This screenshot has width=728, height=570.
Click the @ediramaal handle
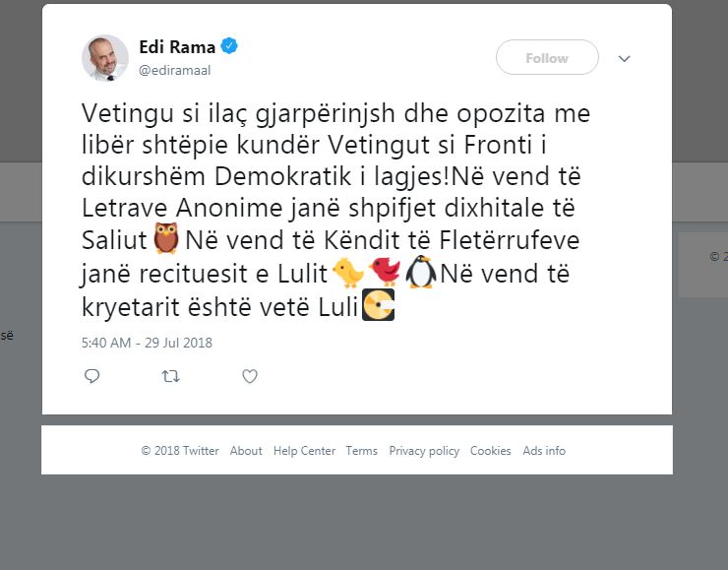[x=174, y=70]
